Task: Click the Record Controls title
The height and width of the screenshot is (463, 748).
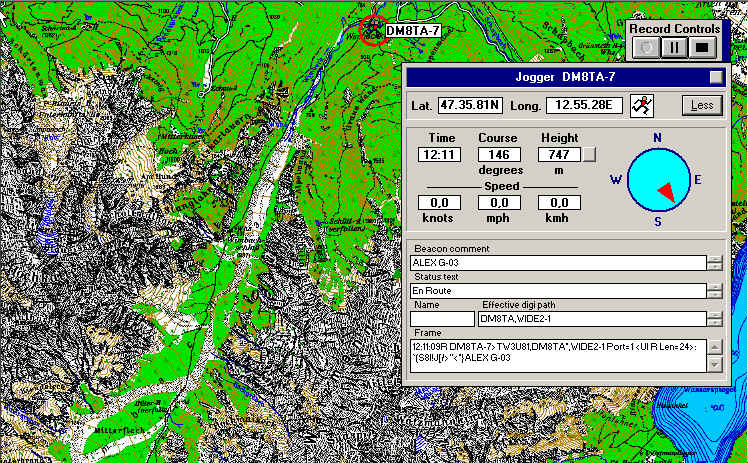Action: (x=675, y=29)
